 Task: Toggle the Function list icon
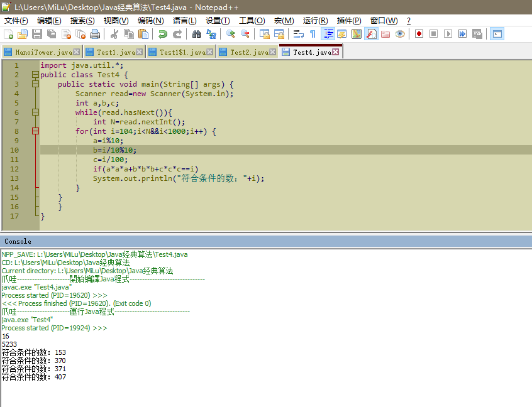[371, 34]
